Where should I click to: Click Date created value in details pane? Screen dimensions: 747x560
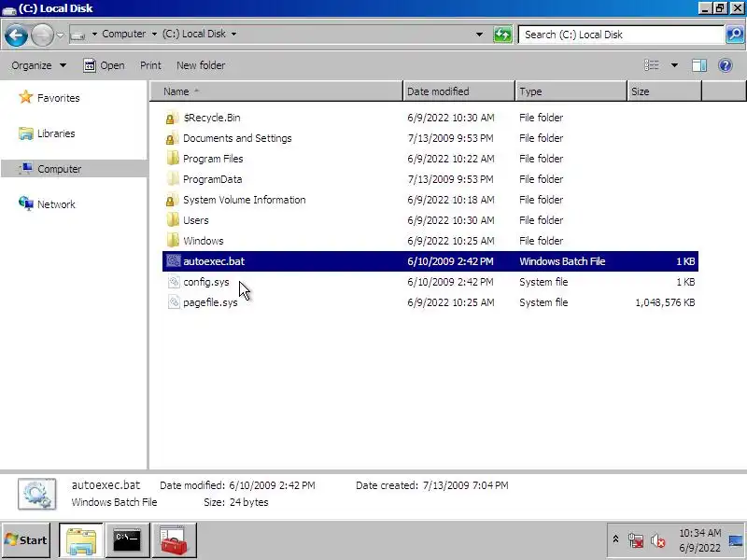point(465,485)
